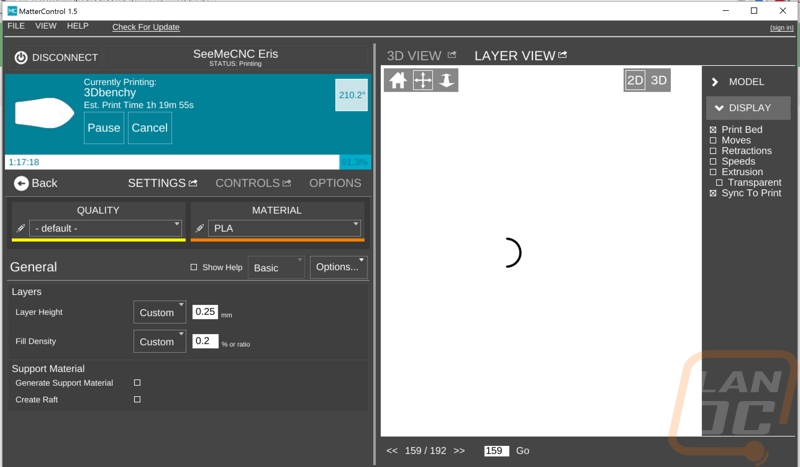Pause the current print
This screenshot has width=800, height=467.
[104, 128]
